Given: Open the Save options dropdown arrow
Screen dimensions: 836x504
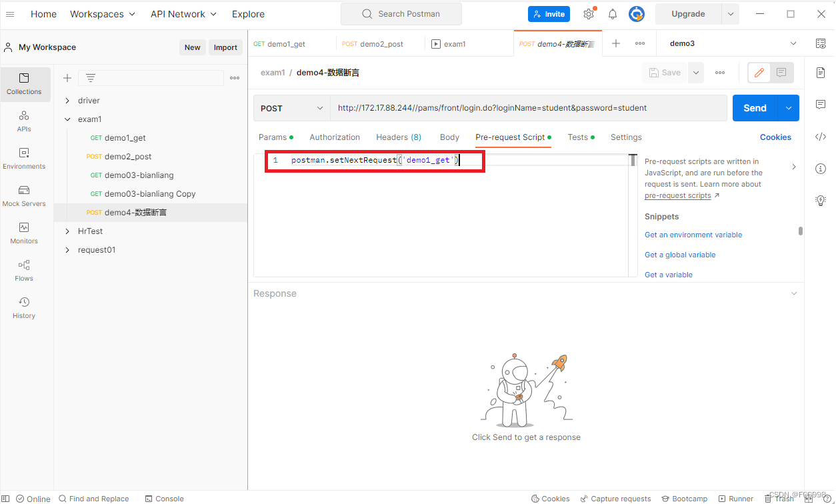Looking at the screenshot, I should pos(696,73).
